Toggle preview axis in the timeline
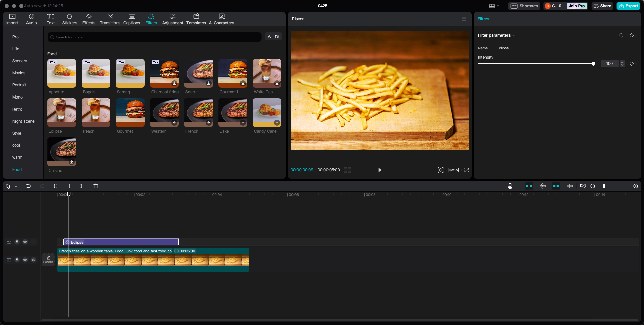The width and height of the screenshot is (644, 325). click(570, 186)
